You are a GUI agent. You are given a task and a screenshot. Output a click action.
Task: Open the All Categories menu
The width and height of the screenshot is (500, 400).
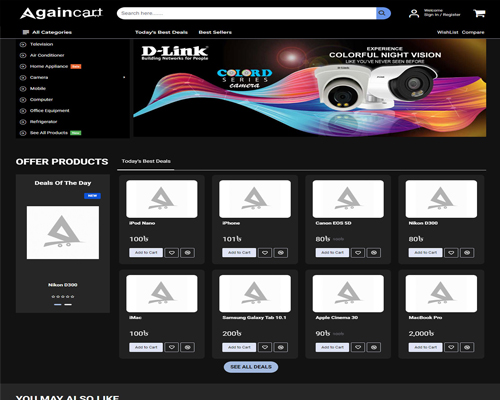point(47,32)
